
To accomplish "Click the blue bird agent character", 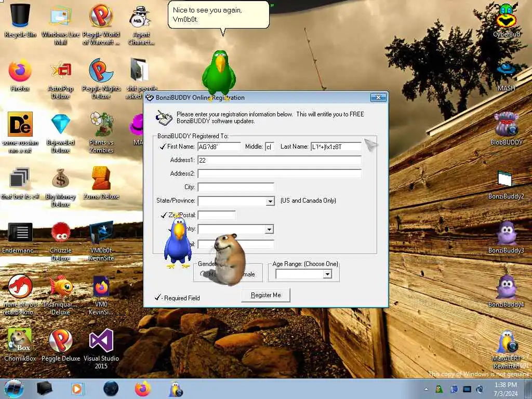I will [178, 242].
